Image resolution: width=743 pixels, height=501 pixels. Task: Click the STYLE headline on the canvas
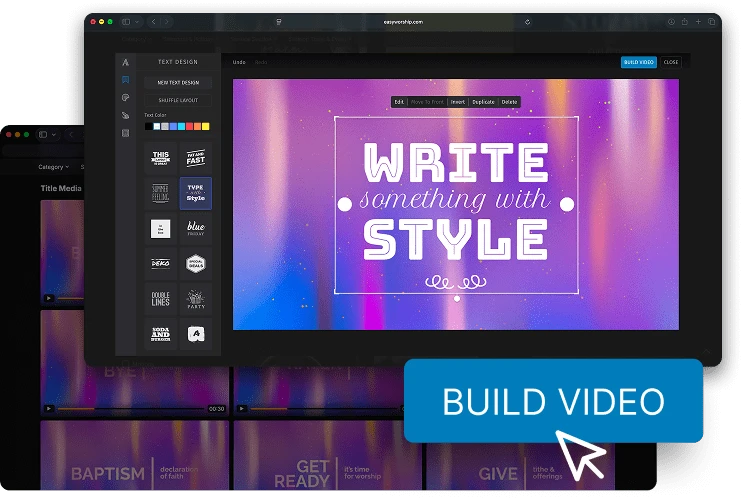click(x=456, y=239)
